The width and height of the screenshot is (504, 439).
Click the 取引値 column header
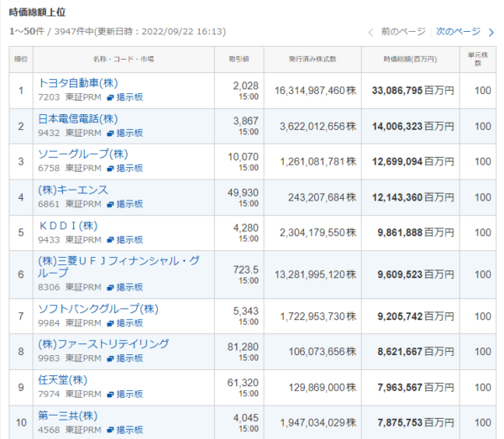coord(239,59)
